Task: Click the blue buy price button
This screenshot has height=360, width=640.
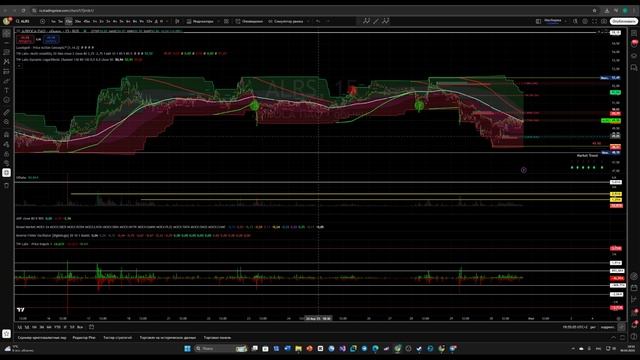Action: pyautogui.click(x=51, y=39)
